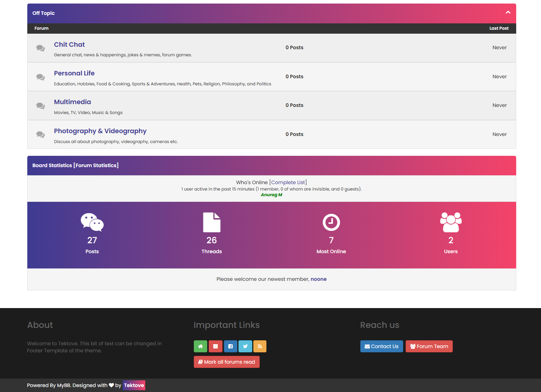
Task: Click the Multimedia forum status icon
Action: [40, 106]
